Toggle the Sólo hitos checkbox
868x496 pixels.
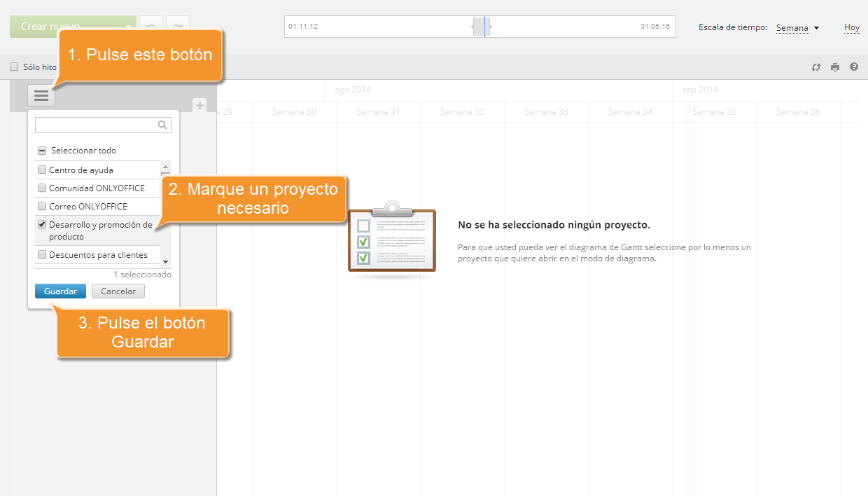(x=14, y=67)
